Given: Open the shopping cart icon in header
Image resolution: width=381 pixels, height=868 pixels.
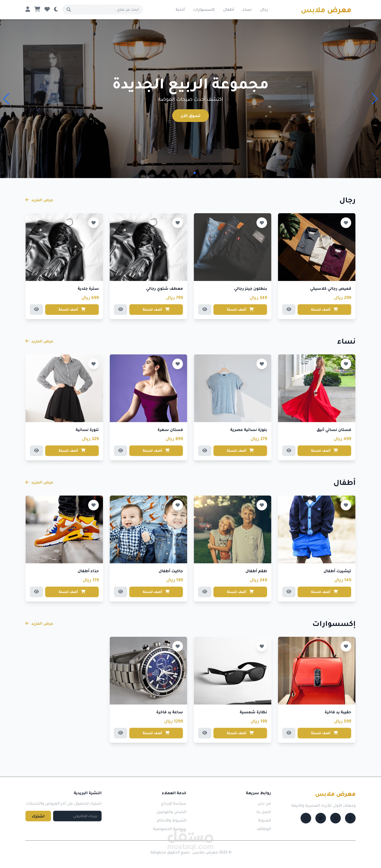Looking at the screenshot, I should point(37,9).
